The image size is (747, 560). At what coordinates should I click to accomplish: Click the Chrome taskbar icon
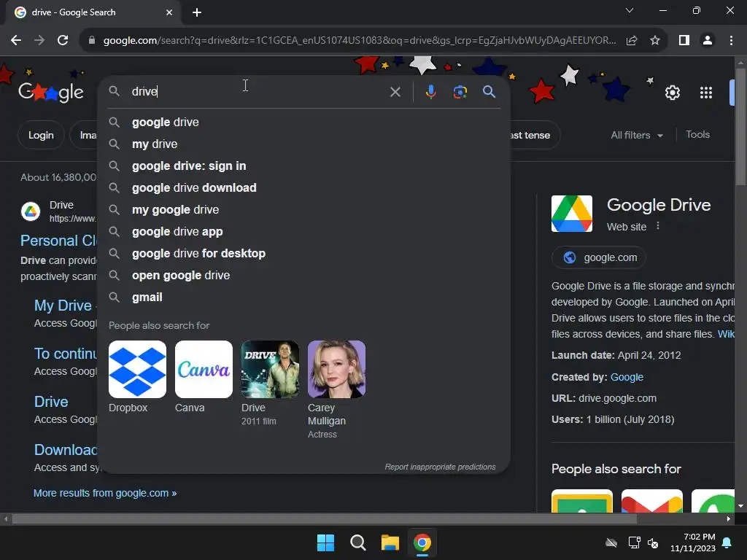pyautogui.click(x=422, y=542)
